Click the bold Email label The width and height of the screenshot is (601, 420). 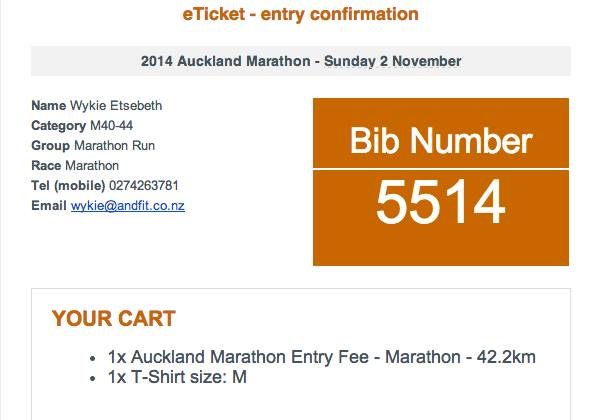49,206
